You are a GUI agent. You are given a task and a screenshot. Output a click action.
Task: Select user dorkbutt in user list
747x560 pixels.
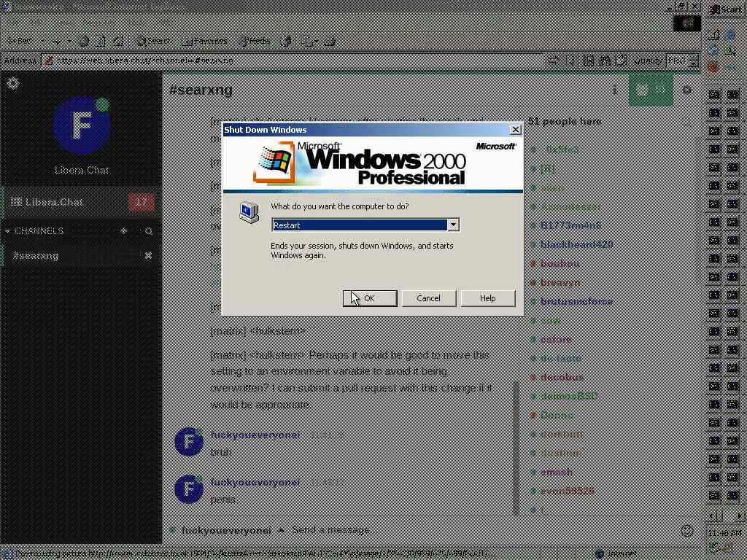click(x=562, y=435)
